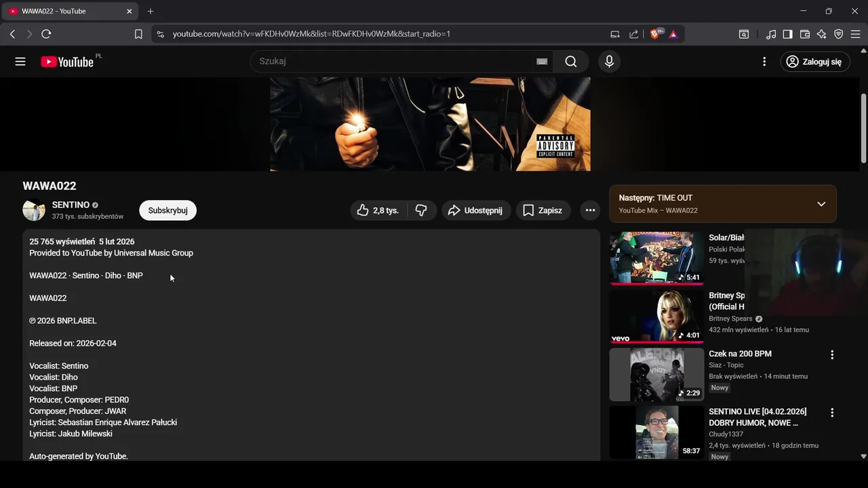Open the on-screen keyboard in search box

(x=542, y=62)
